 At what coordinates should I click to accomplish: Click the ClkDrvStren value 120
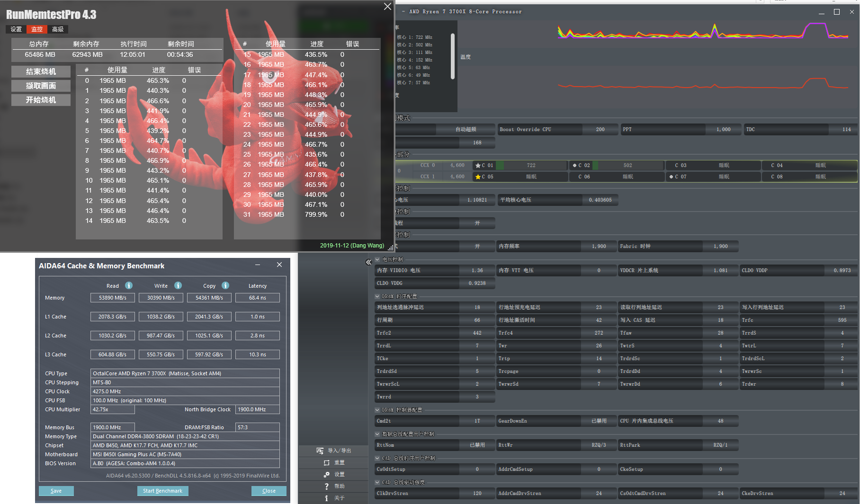477,494
